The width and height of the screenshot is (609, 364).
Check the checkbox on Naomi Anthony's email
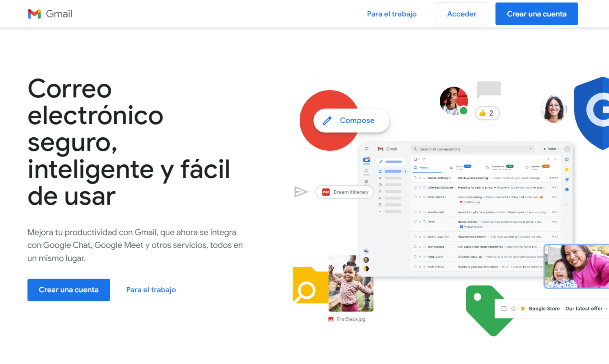[x=415, y=178]
